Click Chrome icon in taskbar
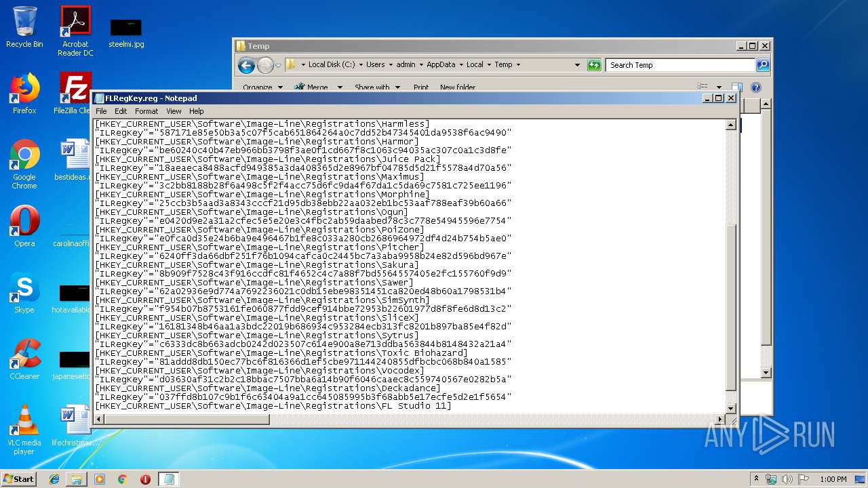This screenshot has height=488, width=868. click(x=123, y=479)
